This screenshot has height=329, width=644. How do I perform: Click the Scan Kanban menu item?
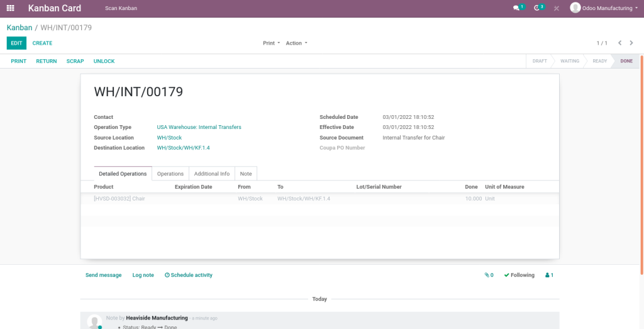click(121, 8)
